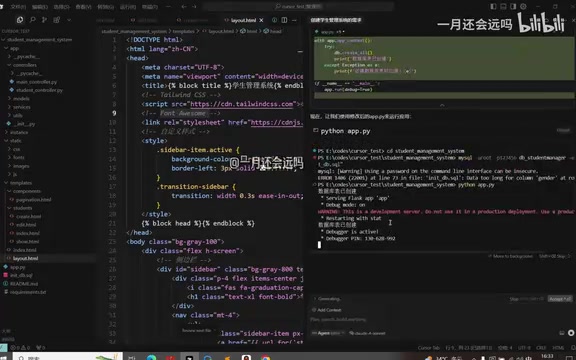Open requirements.txt file
The height and width of the screenshot is (360, 576).
click(28, 292)
